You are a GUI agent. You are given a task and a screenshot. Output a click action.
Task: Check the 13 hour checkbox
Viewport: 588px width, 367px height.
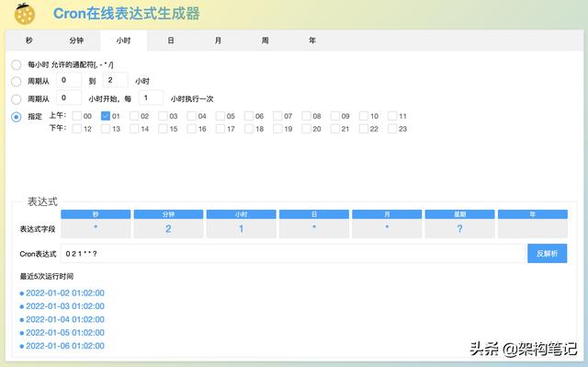pyautogui.click(x=106, y=129)
